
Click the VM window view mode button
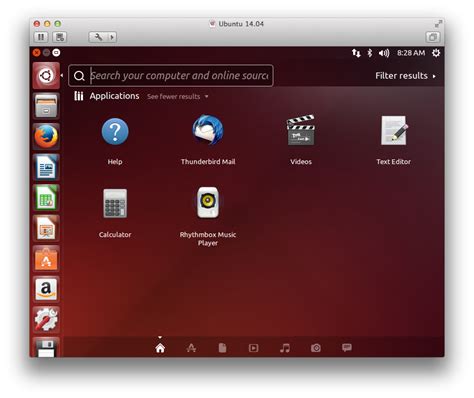[433, 37]
